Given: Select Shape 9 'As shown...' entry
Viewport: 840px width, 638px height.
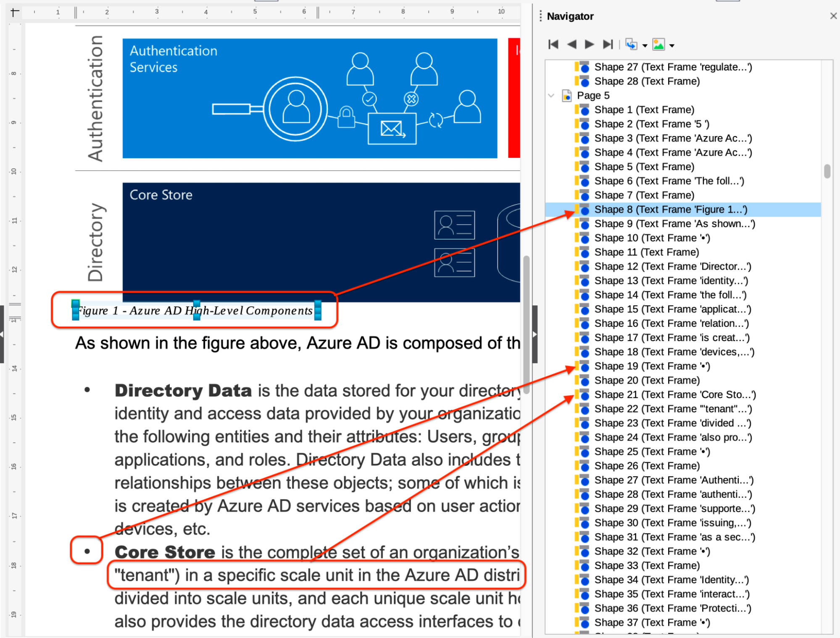Looking at the screenshot, I should (674, 224).
